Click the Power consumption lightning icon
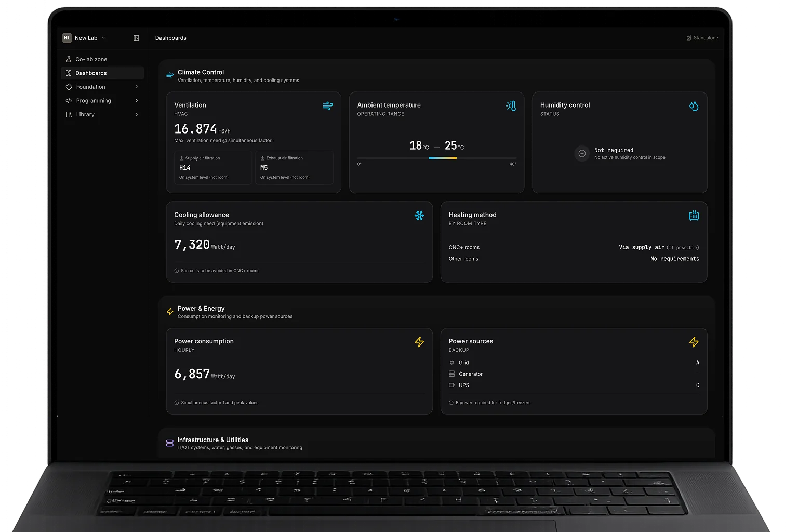Viewport: 798px width, 532px height. click(419, 342)
